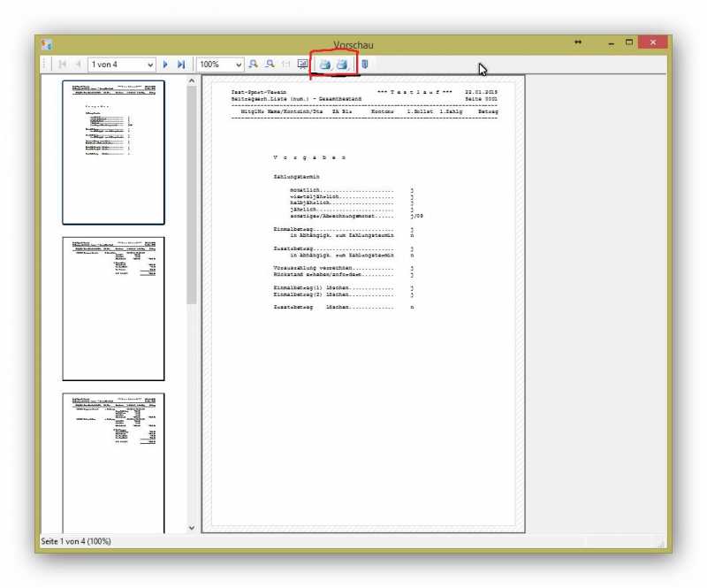Viewport: 707px width, 588px height.
Task: Go to the first page
Action: click(62, 65)
